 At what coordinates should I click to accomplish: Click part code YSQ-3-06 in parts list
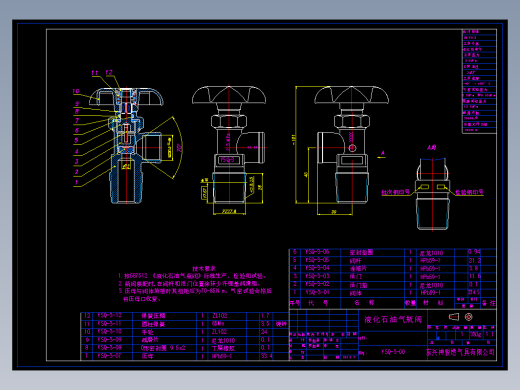317,252
